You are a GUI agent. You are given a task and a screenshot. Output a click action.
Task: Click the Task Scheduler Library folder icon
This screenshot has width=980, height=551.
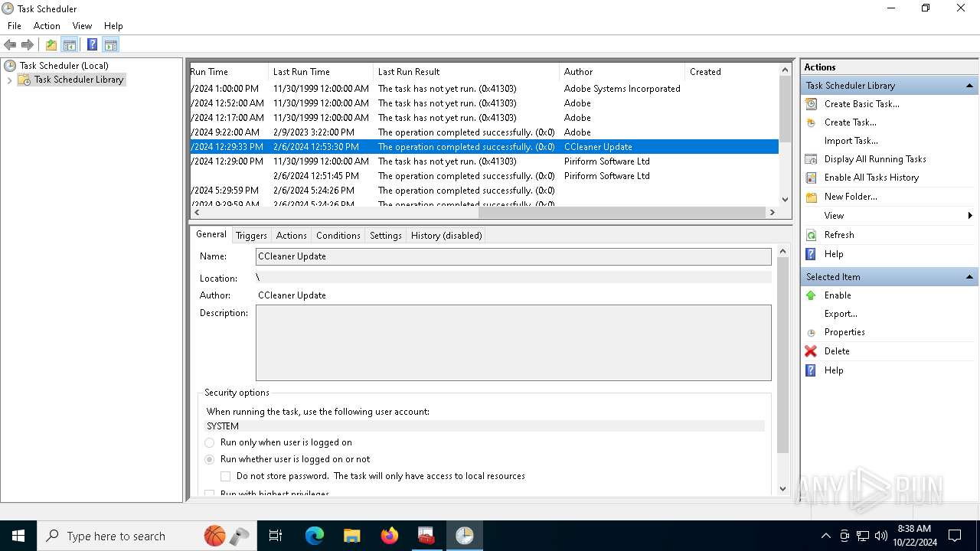pyautogui.click(x=24, y=80)
